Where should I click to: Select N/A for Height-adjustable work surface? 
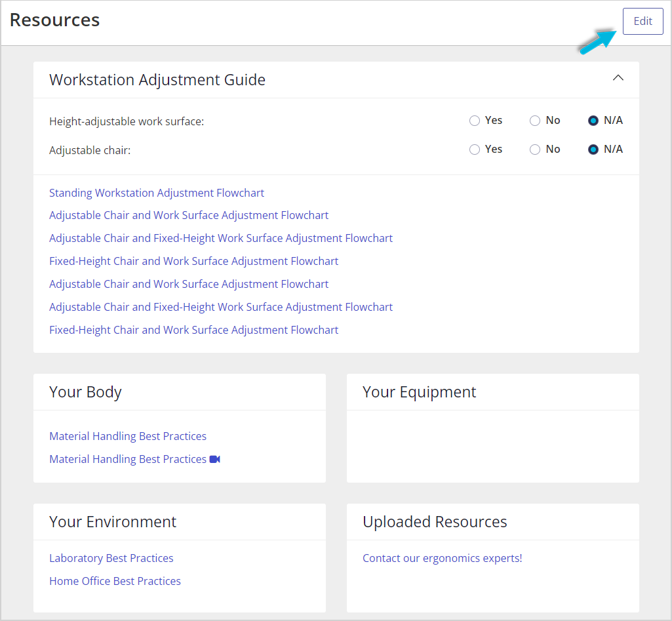coord(593,121)
